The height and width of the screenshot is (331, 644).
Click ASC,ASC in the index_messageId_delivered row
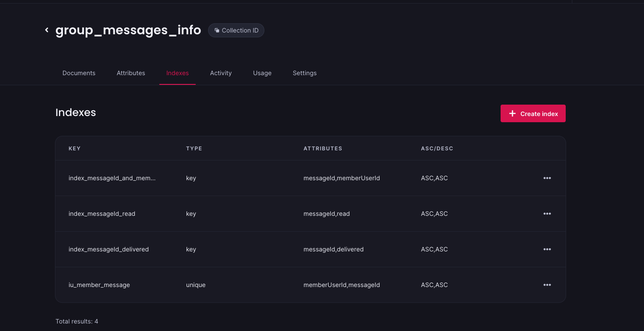point(434,249)
